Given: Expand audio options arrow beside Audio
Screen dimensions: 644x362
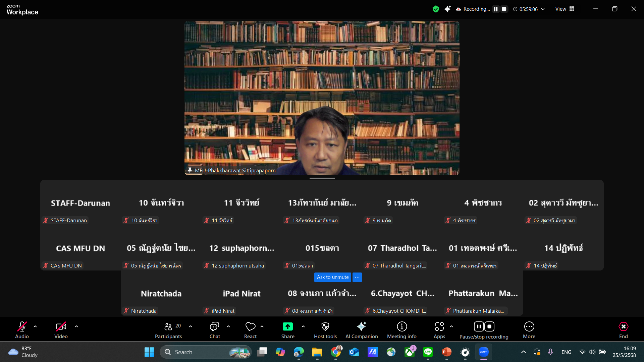Looking at the screenshot, I should pyautogui.click(x=35, y=326).
